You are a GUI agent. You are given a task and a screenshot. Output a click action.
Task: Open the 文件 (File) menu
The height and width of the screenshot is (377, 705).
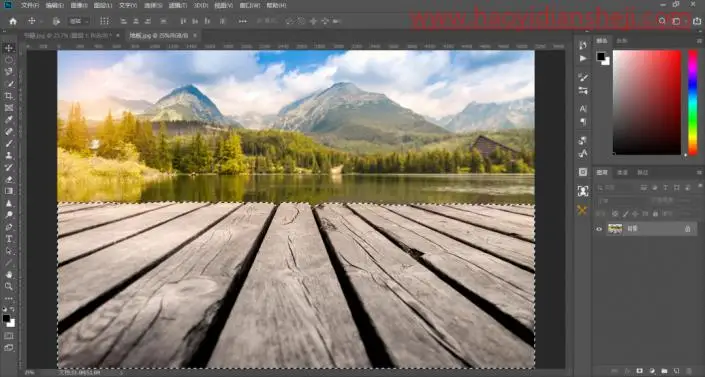(x=30, y=5)
